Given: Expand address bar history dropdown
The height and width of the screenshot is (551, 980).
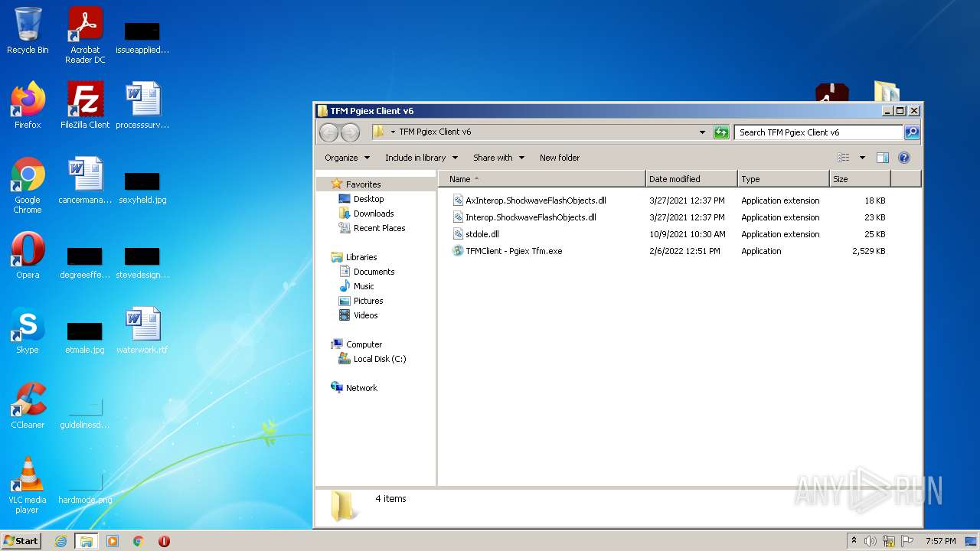Looking at the screenshot, I should pos(702,132).
